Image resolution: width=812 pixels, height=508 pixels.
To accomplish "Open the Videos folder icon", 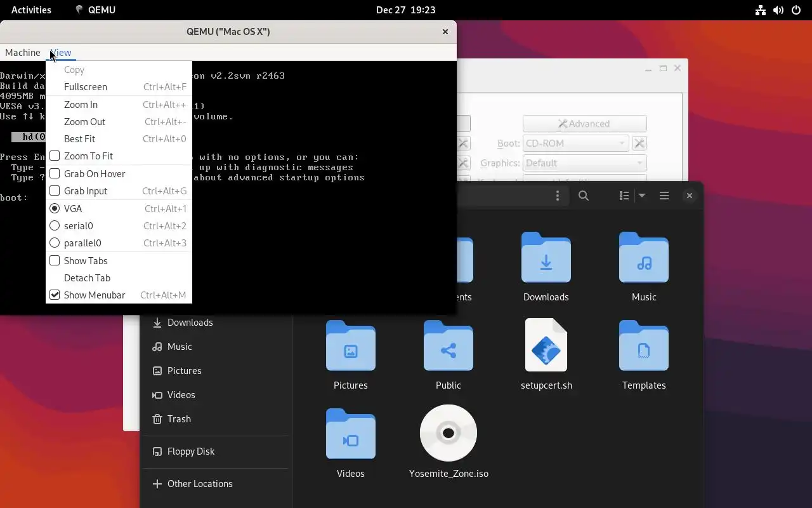I will click(x=351, y=434).
